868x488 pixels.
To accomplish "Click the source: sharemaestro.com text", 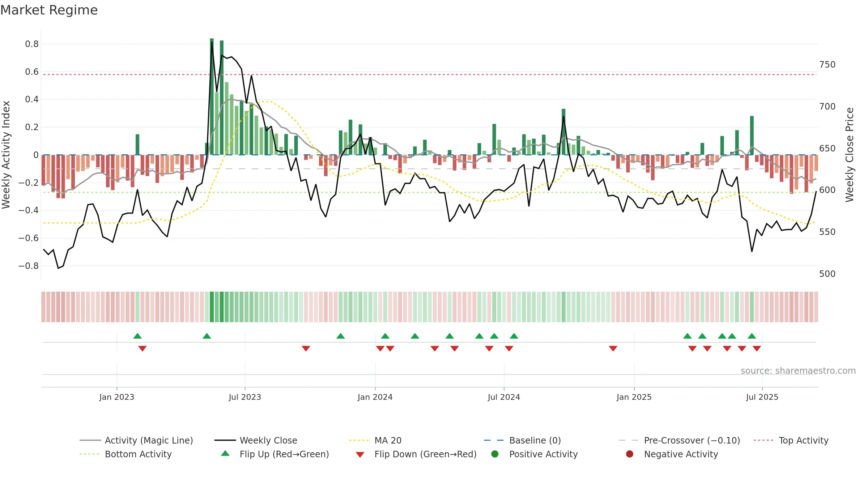I will (798, 371).
